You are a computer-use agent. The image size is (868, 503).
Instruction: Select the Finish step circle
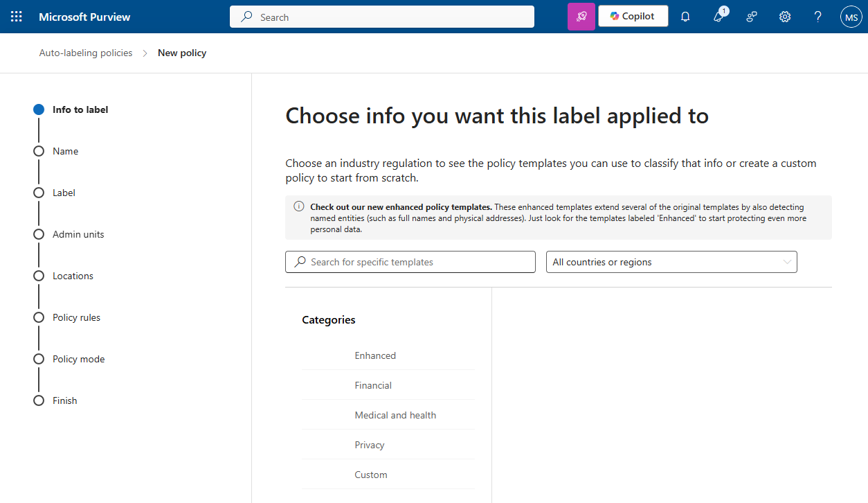[39, 400]
